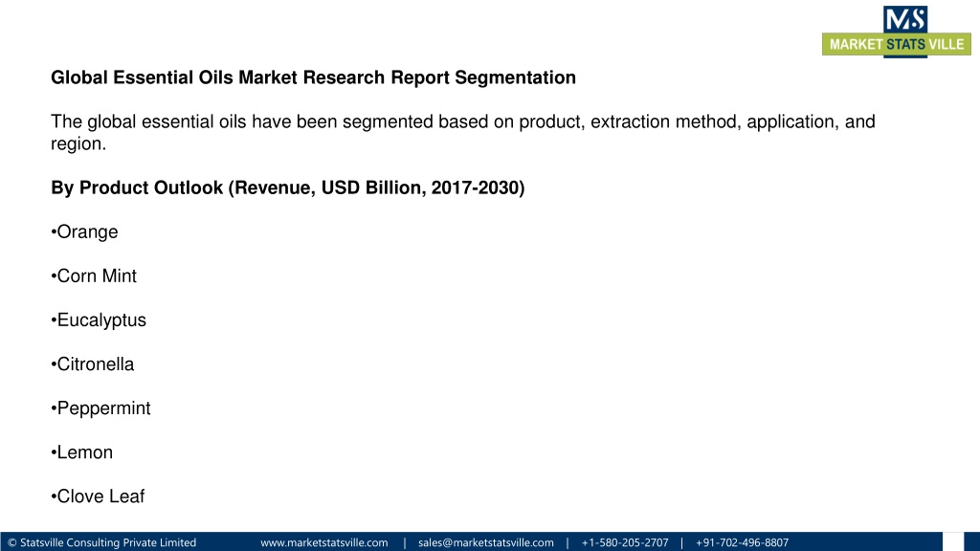
Task: Click the phone number +1-580-205-2707
Action: click(x=624, y=542)
